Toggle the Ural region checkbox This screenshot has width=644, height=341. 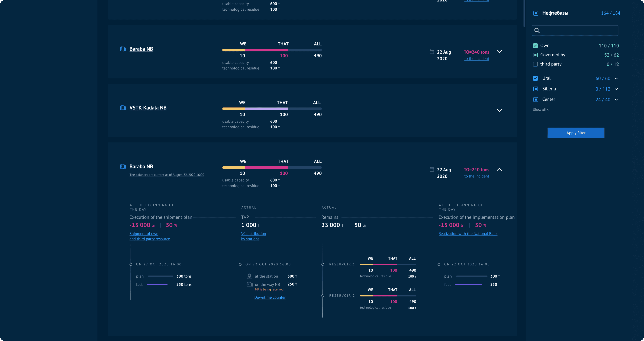tap(535, 78)
